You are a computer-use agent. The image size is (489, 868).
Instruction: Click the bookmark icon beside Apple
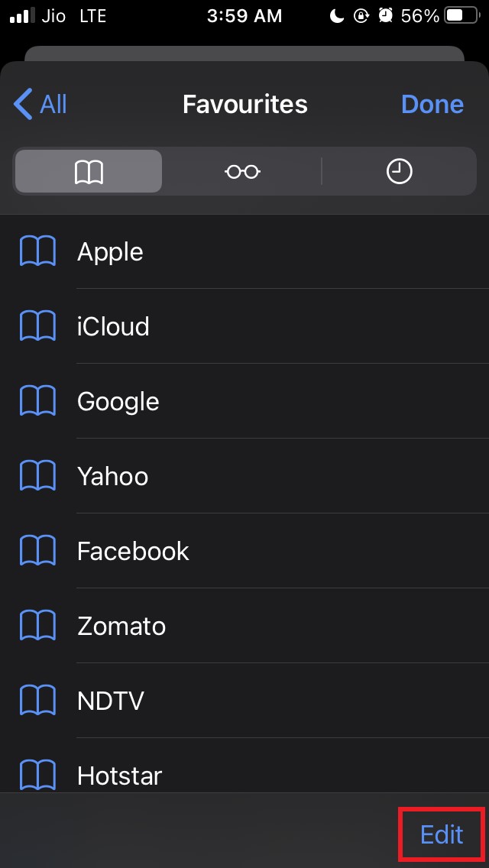pos(38,251)
